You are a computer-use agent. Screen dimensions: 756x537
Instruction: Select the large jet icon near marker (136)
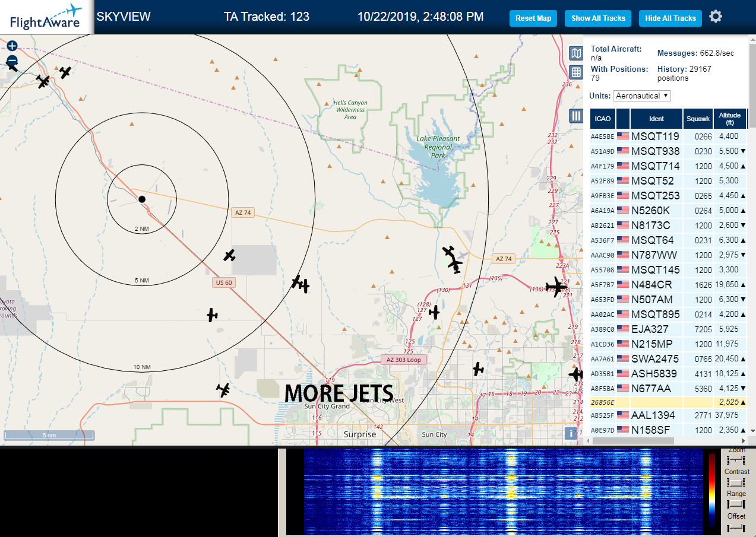pos(556,287)
